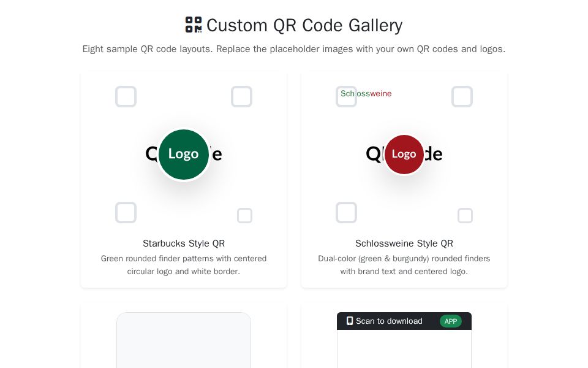Click the Scan to download text link
This screenshot has width=588, height=368.
tap(389, 321)
